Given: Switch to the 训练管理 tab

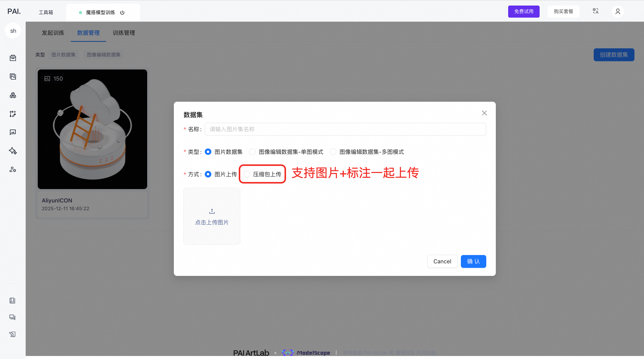Looking at the screenshot, I should [124, 33].
